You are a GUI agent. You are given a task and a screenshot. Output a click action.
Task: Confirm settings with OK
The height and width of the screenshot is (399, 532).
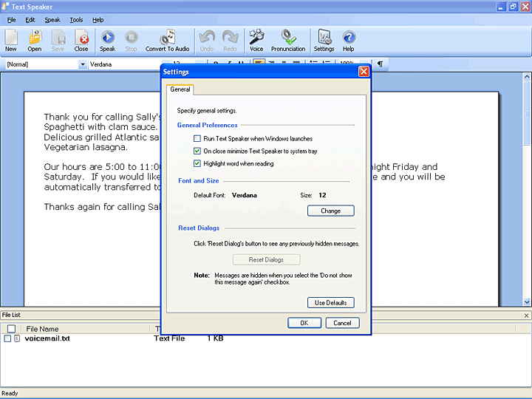pyautogui.click(x=304, y=323)
